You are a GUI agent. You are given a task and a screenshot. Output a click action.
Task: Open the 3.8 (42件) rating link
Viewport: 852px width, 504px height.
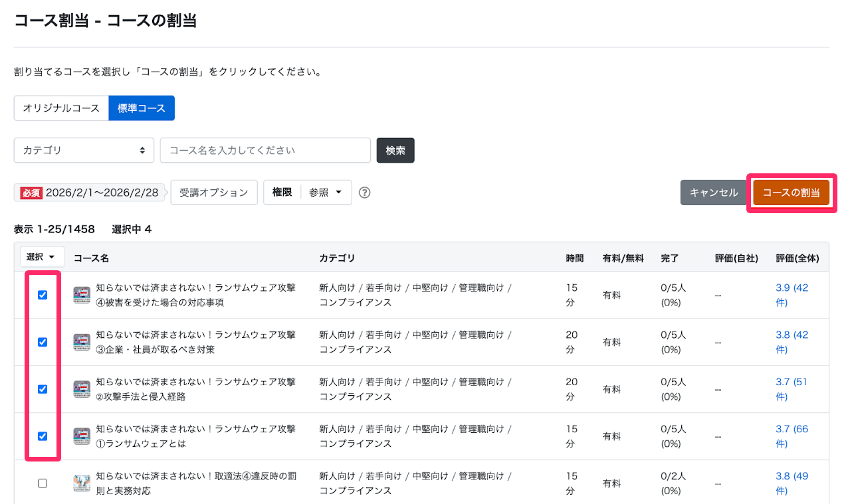(792, 342)
